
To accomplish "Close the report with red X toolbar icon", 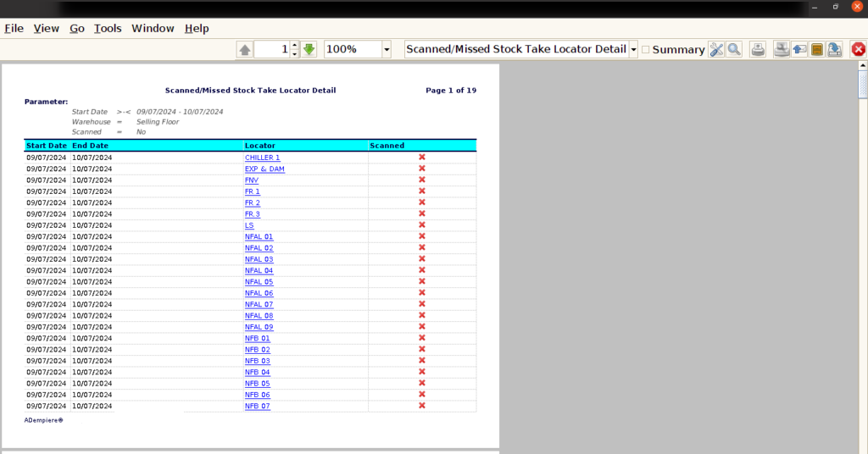I will (x=859, y=49).
